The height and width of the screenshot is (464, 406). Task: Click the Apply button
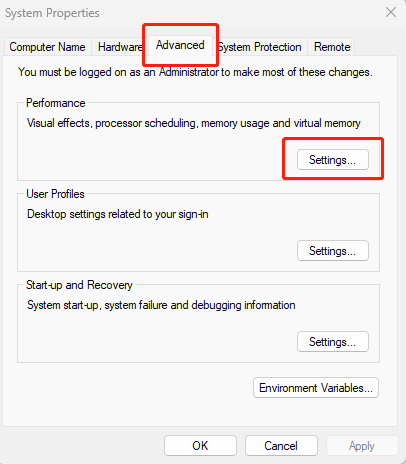362,446
